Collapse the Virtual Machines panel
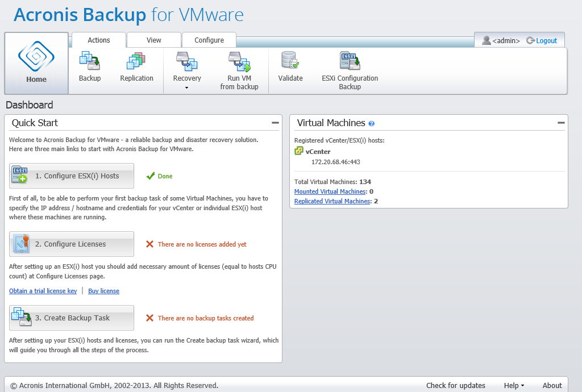 click(560, 123)
